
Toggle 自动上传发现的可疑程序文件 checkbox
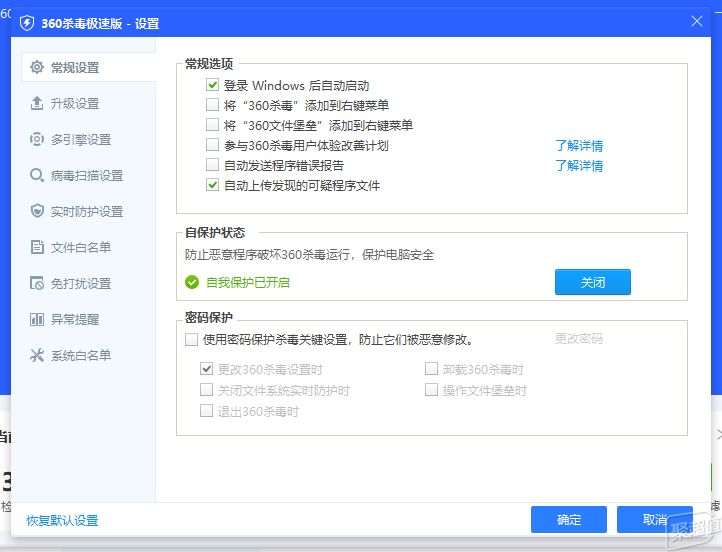pos(212,185)
